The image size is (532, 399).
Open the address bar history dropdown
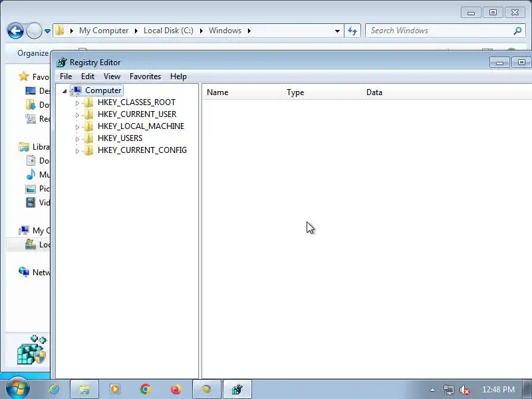point(337,31)
